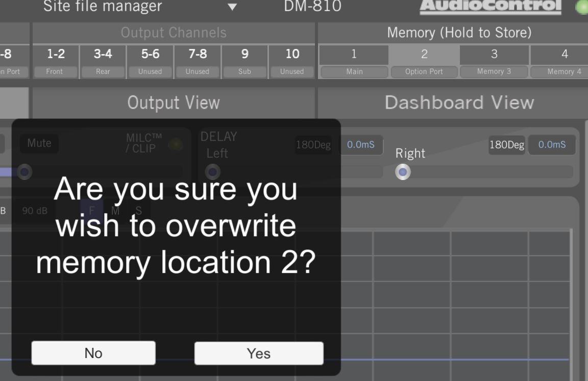The height and width of the screenshot is (381, 588).
Task: Select the 90 dB graph scale
Action: point(35,211)
